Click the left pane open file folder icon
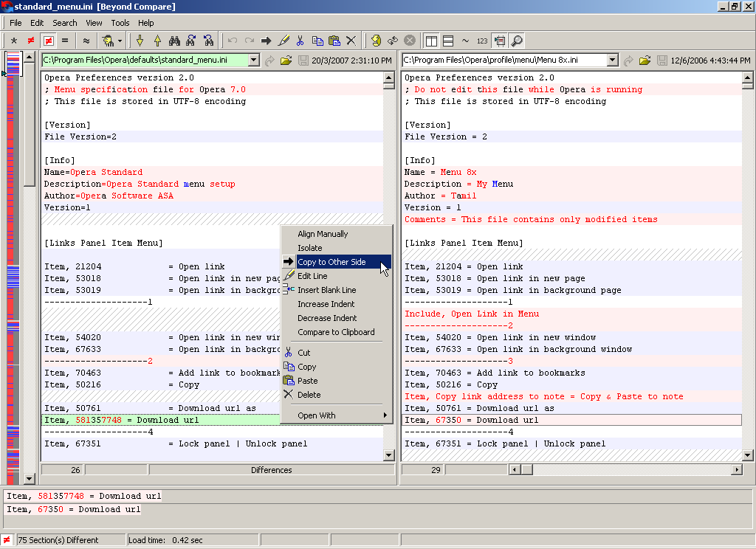This screenshot has height=549, width=756. tap(286, 61)
